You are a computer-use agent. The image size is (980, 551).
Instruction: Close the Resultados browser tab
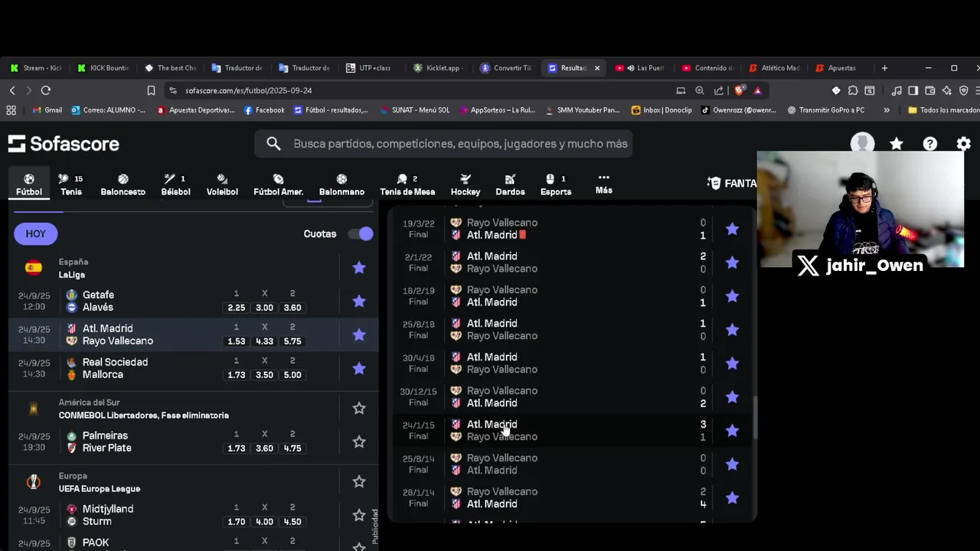[597, 68]
